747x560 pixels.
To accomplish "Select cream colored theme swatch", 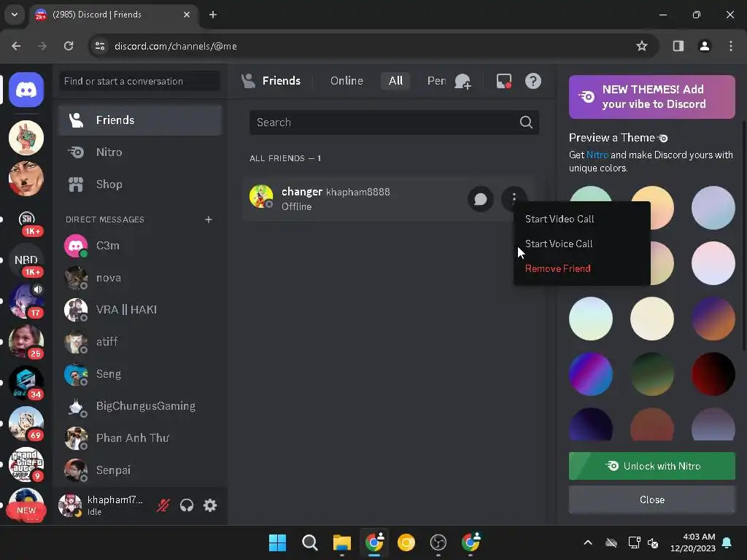I will pyautogui.click(x=651, y=319).
